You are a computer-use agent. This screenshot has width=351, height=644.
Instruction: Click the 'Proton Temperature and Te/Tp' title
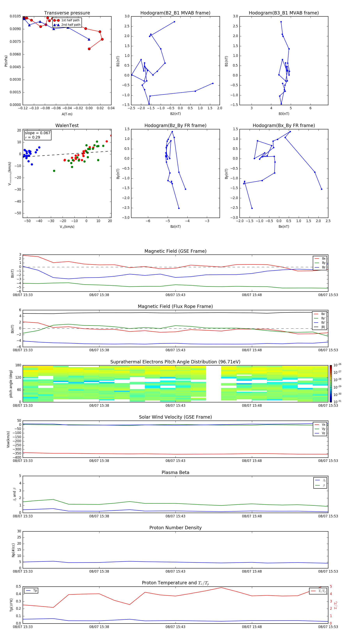pos(175,583)
